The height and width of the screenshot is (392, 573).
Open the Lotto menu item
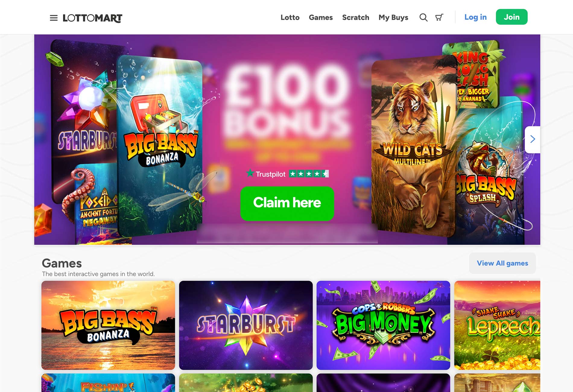tap(290, 17)
